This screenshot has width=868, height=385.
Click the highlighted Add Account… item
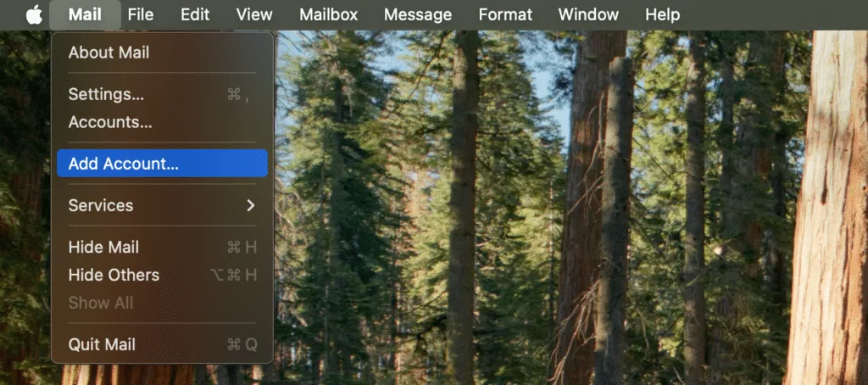[x=124, y=164]
